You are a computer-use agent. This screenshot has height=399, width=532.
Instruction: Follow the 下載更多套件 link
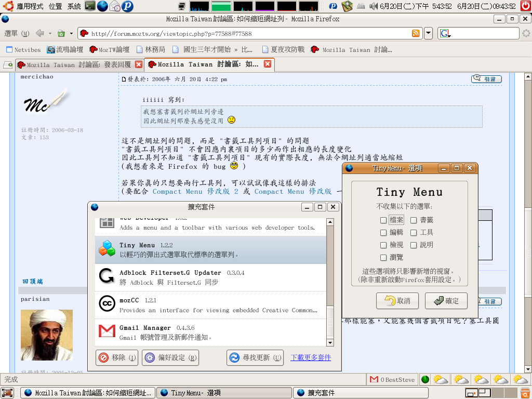point(311,357)
